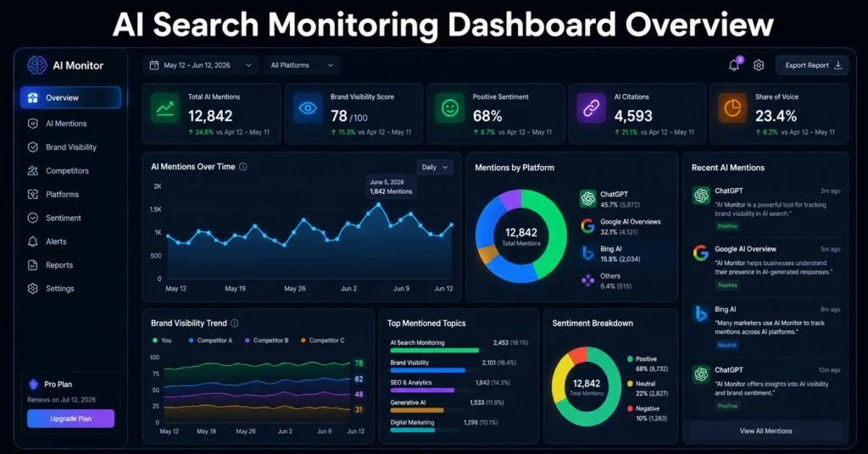The width and height of the screenshot is (868, 454).
Task: Open settings gear icon in top bar
Action: [759, 65]
